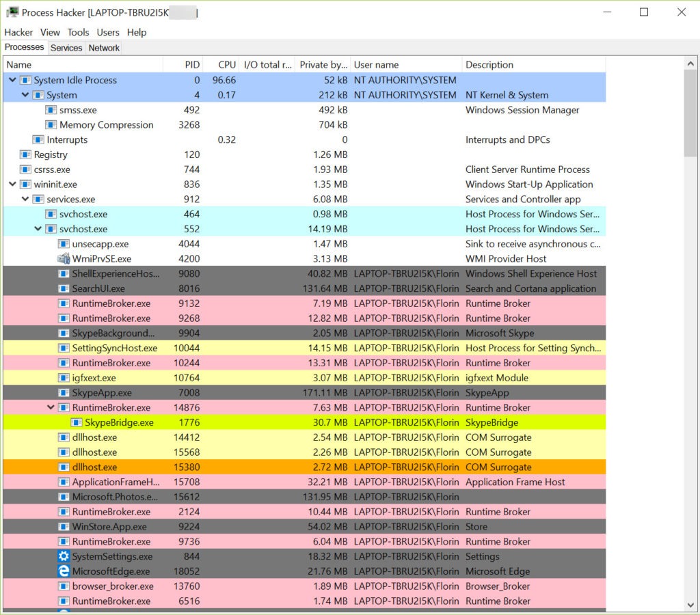Click the System Idle Process icon
The height and width of the screenshot is (615, 700).
(26, 81)
